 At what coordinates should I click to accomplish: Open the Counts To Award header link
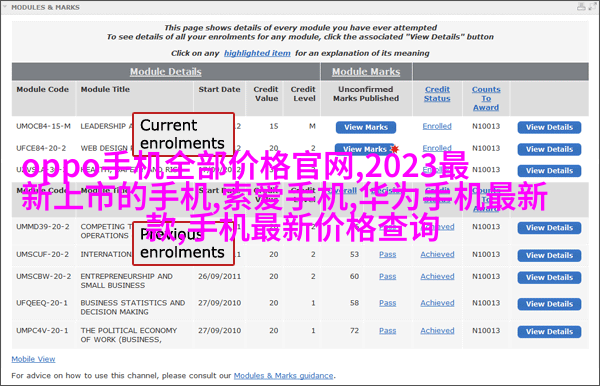coord(486,98)
